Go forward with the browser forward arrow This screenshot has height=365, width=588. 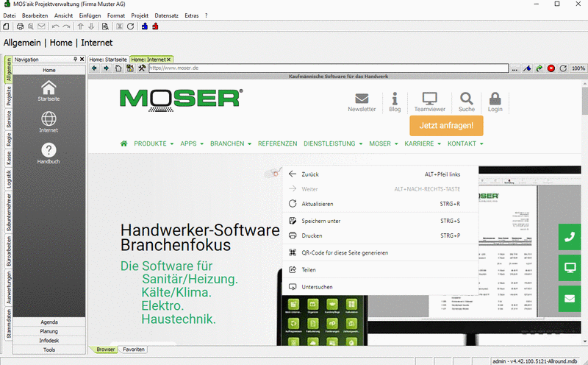107,68
